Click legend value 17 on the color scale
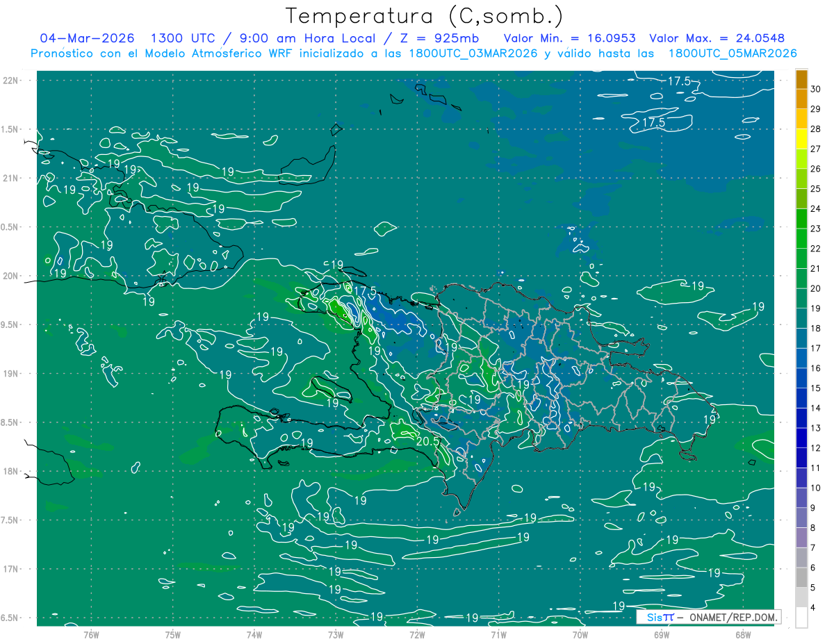This screenshot has width=834, height=644. tap(815, 348)
